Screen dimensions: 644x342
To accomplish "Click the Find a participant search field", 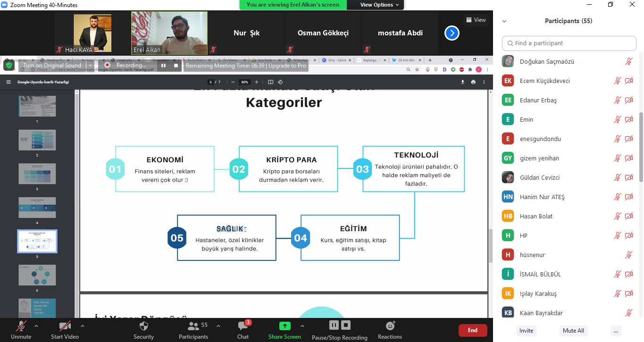I will pos(569,43).
